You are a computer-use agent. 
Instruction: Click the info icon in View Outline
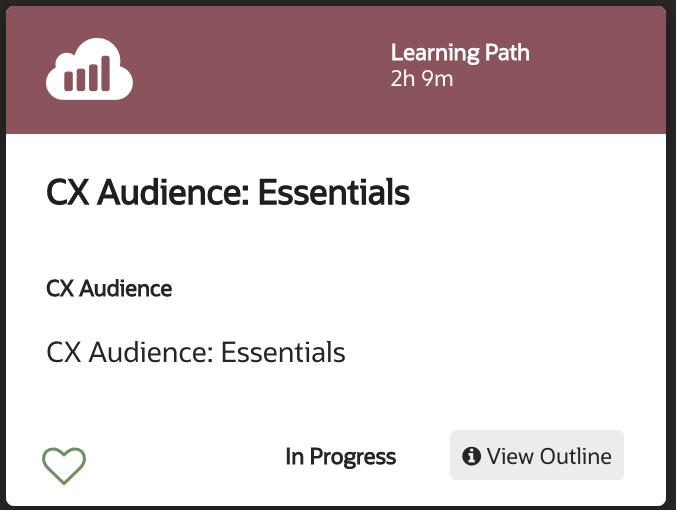pos(471,456)
